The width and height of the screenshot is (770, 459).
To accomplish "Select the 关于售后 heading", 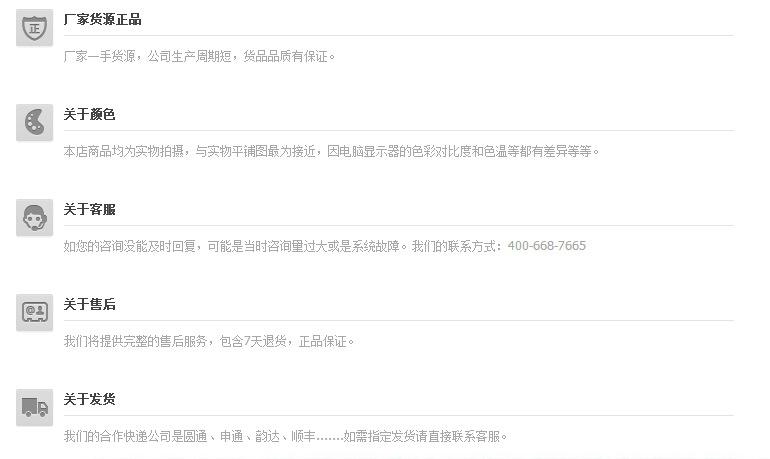I will coord(89,304).
